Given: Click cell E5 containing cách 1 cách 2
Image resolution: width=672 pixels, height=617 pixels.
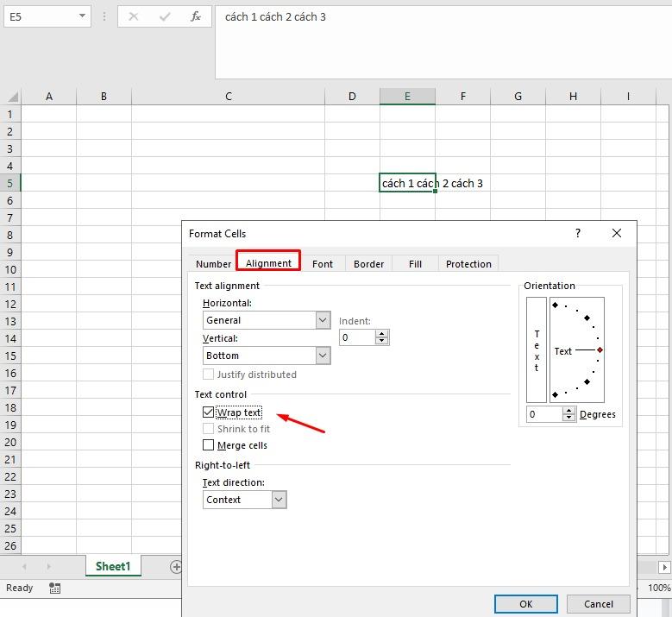Looking at the screenshot, I should pos(407,183).
